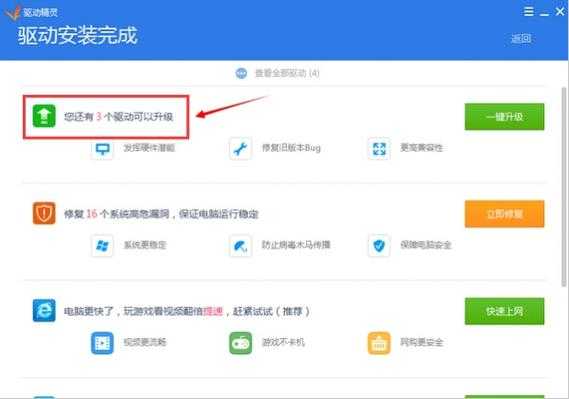
Task: Click the 防止病毒木马传播 label
Action: (296, 245)
